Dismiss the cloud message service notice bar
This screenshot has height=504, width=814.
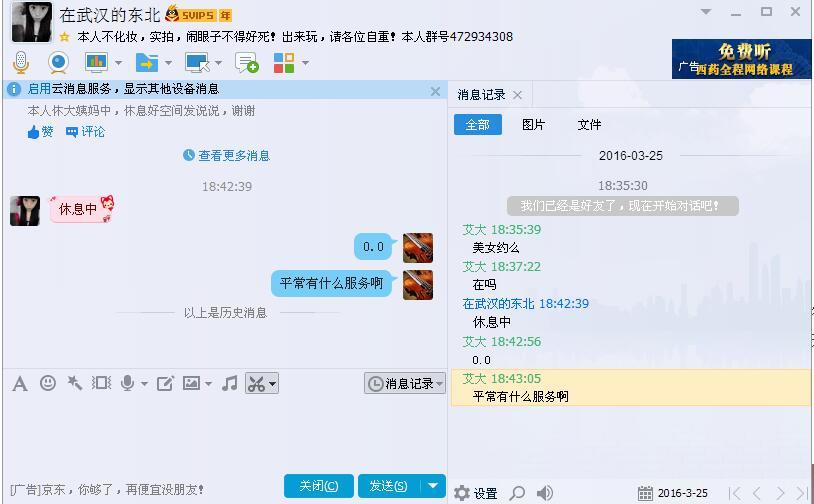pyautogui.click(x=435, y=92)
